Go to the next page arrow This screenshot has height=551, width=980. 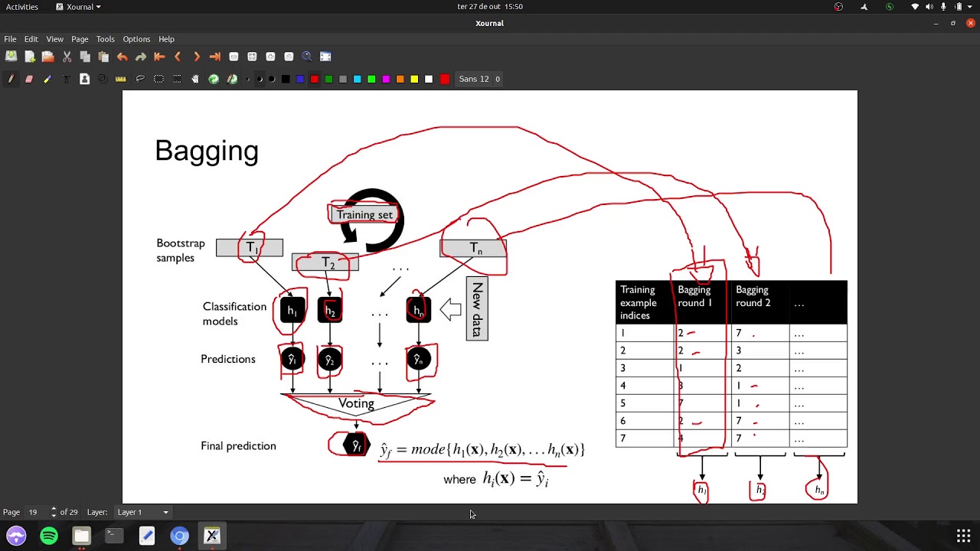point(196,57)
